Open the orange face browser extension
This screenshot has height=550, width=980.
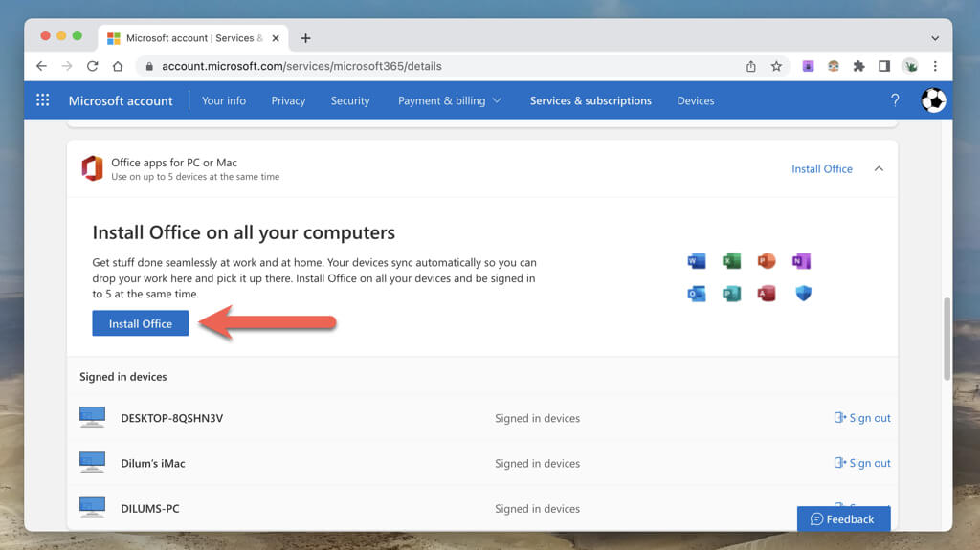pos(834,66)
